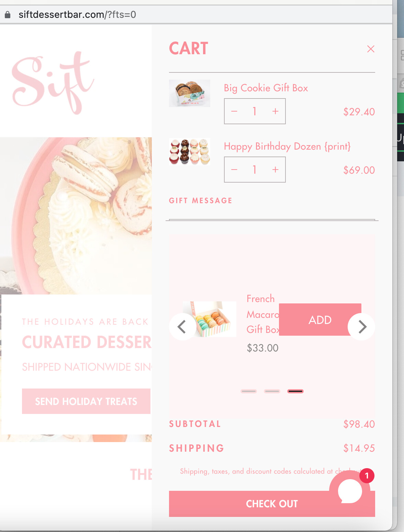Image resolution: width=404 pixels, height=532 pixels.
Task: Click the padlock icon in address bar
Action: (8, 14)
